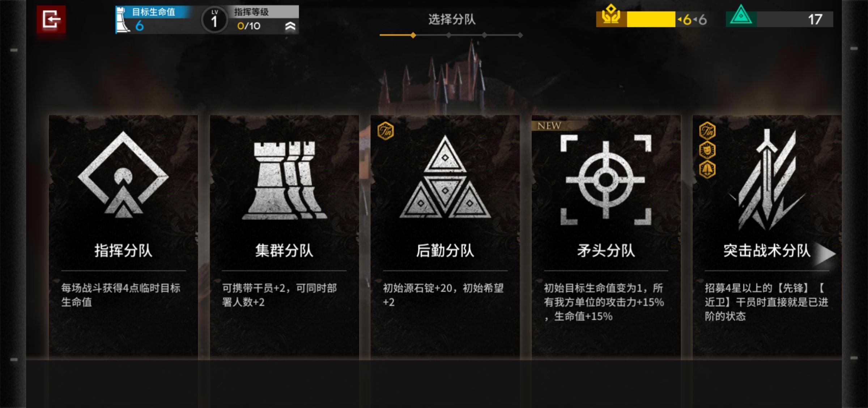Image resolution: width=868 pixels, height=408 pixels.
Task: Click the white rook icon beside 目标生命值
Action: [x=122, y=20]
